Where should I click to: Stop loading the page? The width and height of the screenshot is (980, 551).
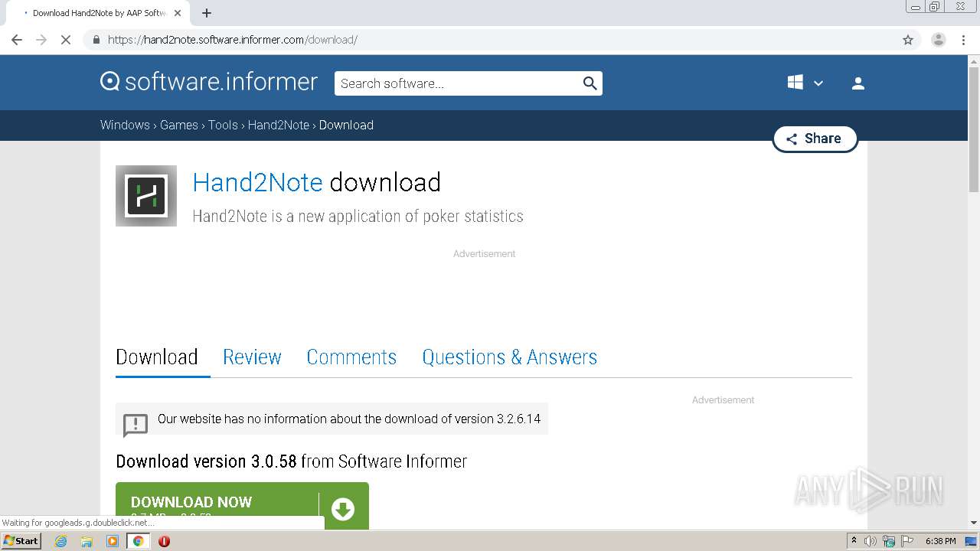[66, 40]
